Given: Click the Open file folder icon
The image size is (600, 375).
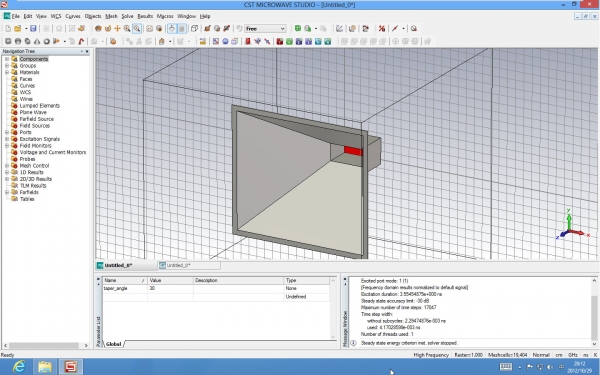Looking at the screenshot, I should 18,29.
